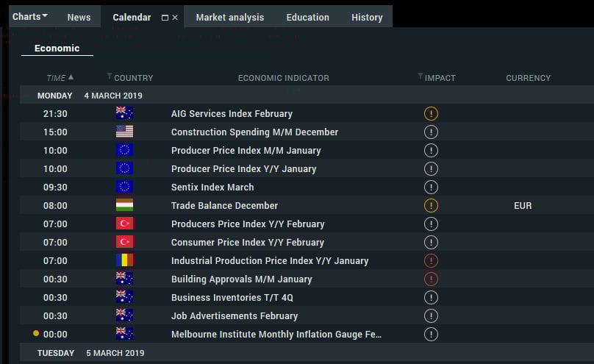This screenshot has height=364, width=594.
Task: Click the yellow dot marker beside 00:00 event
Action: [36, 333]
